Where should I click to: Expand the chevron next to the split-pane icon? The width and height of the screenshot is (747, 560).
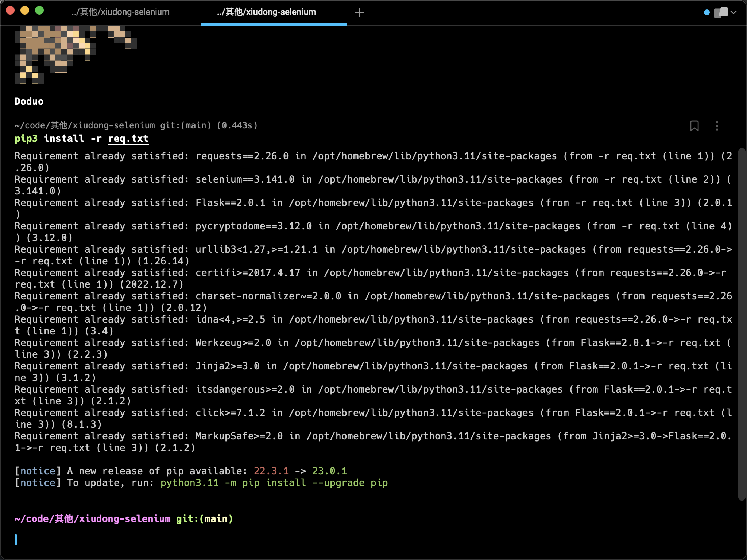[734, 12]
